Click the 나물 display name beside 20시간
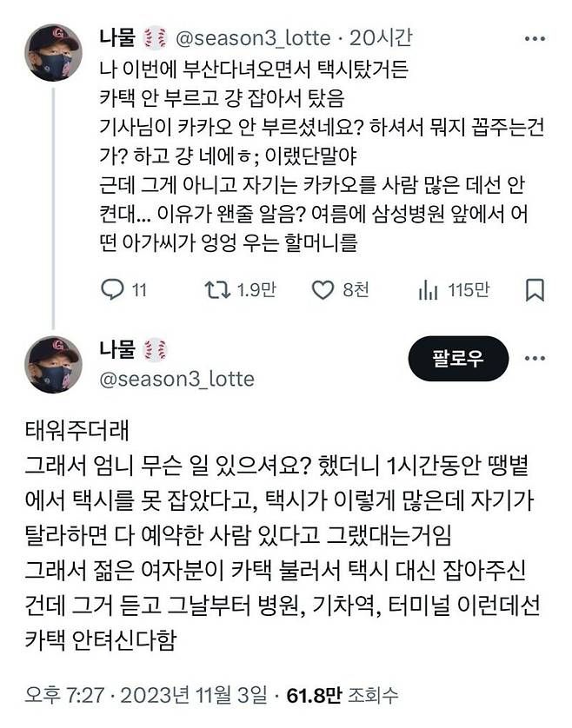The height and width of the screenshot is (728, 572). 117,38
